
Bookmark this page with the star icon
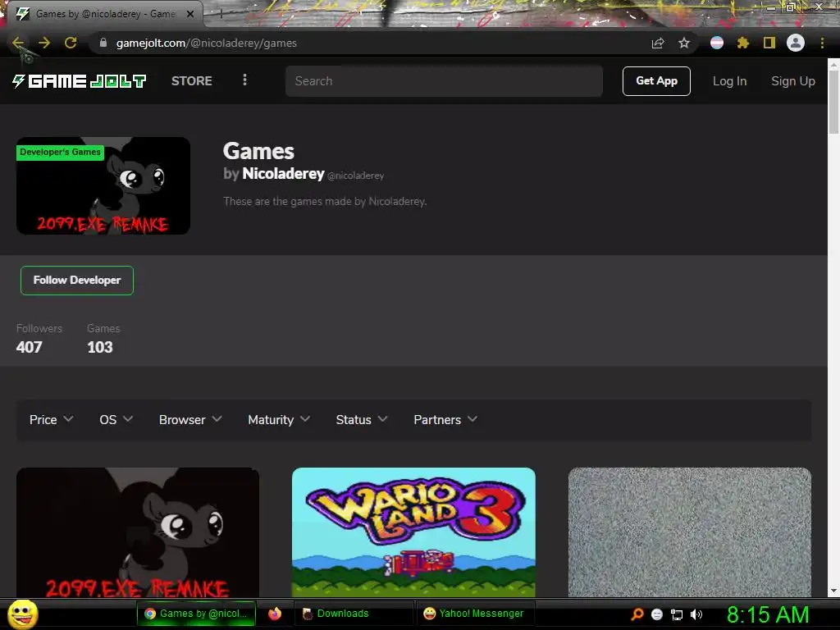[684, 43]
